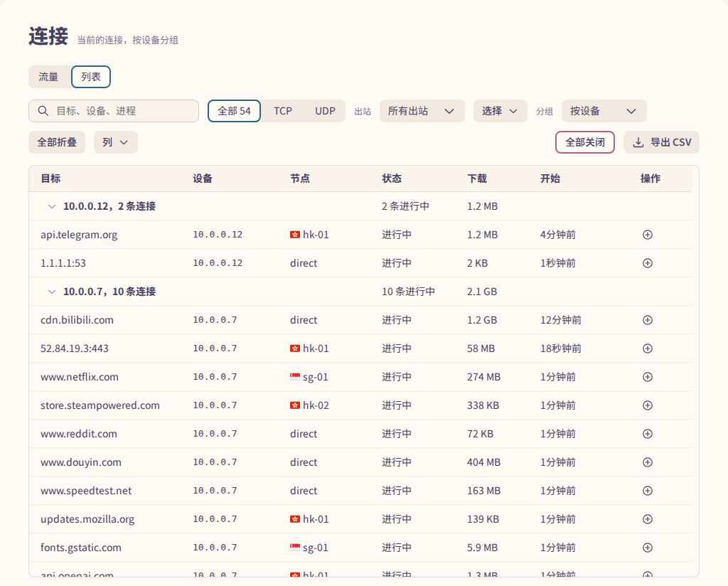Click the 1.1.1.1:53 target cell
Viewport: 728px width, 586px height.
pyautogui.click(x=63, y=263)
